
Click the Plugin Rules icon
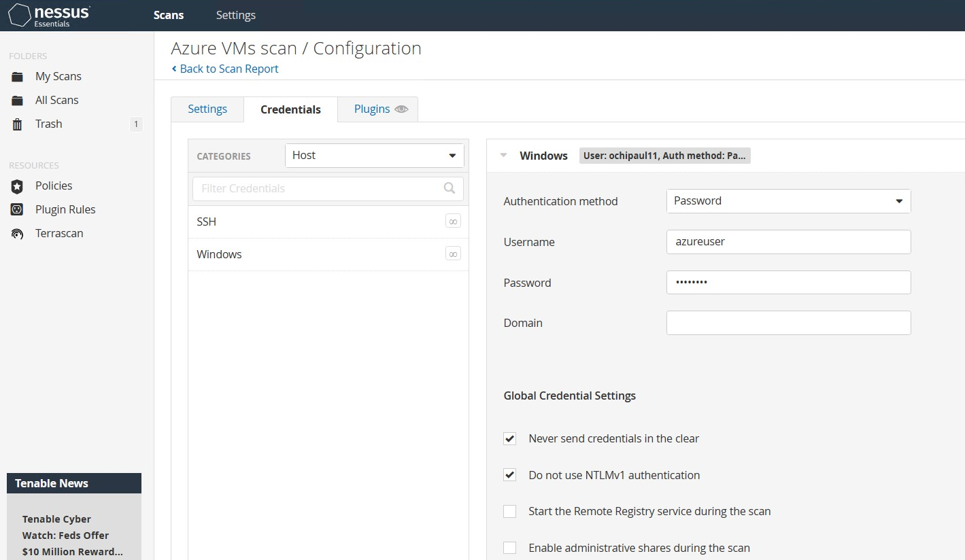(x=18, y=209)
